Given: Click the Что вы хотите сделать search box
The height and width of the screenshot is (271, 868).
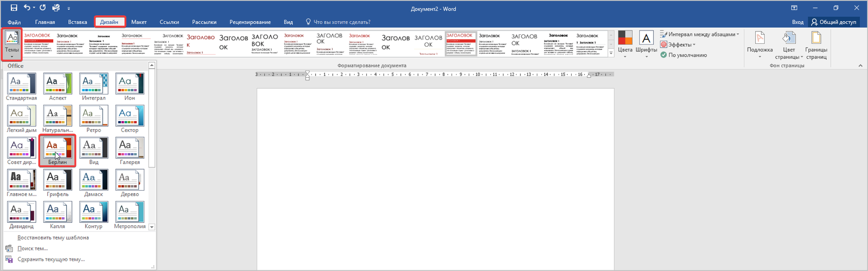Looking at the screenshot, I should 341,22.
